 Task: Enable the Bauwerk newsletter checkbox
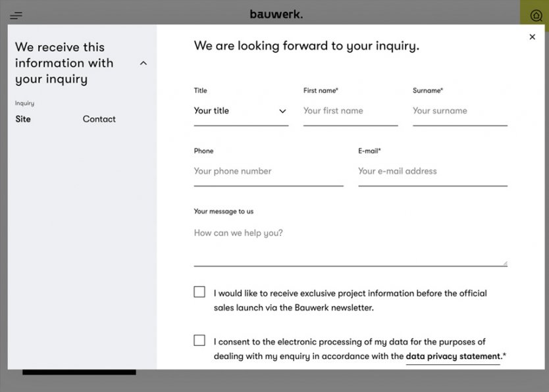click(199, 292)
